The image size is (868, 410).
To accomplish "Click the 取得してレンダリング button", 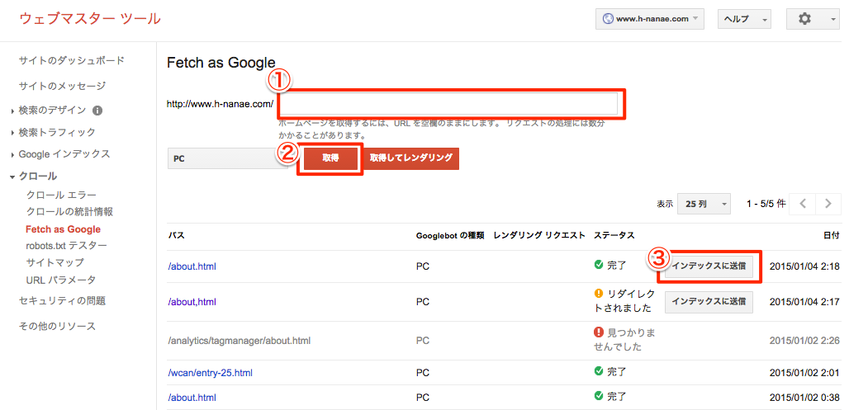I will click(411, 158).
